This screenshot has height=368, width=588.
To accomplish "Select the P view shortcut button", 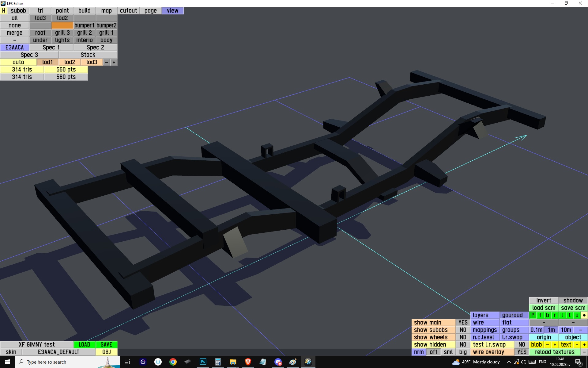I will 533,315.
